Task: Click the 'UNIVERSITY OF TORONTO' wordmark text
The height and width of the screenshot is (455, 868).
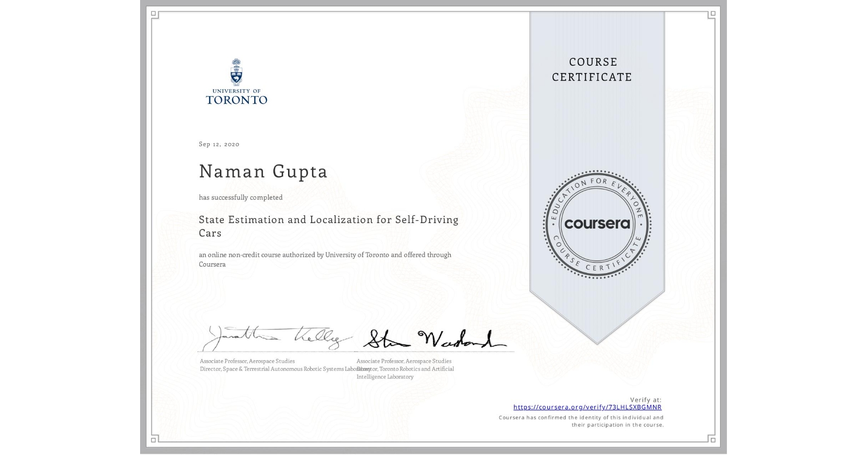Action: pos(237,97)
